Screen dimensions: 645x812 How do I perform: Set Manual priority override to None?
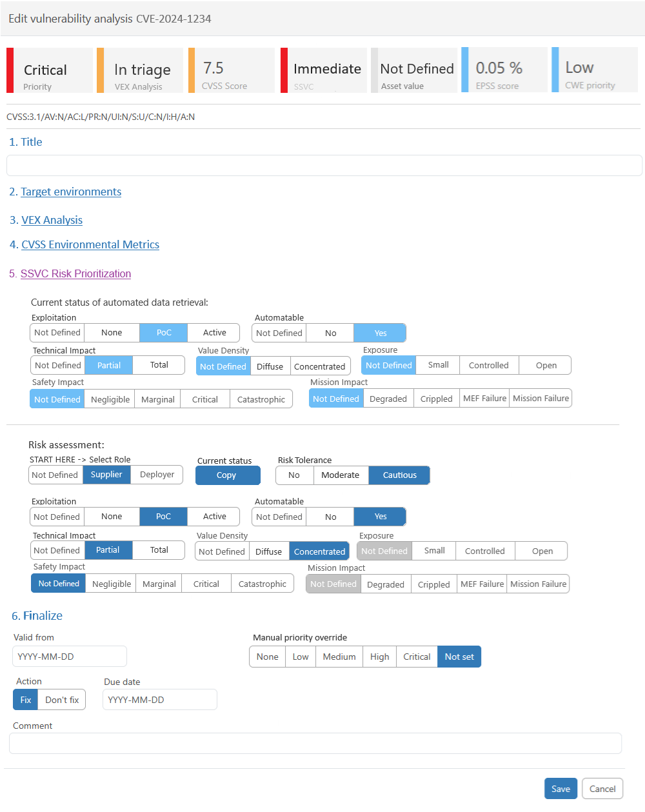[x=268, y=657]
